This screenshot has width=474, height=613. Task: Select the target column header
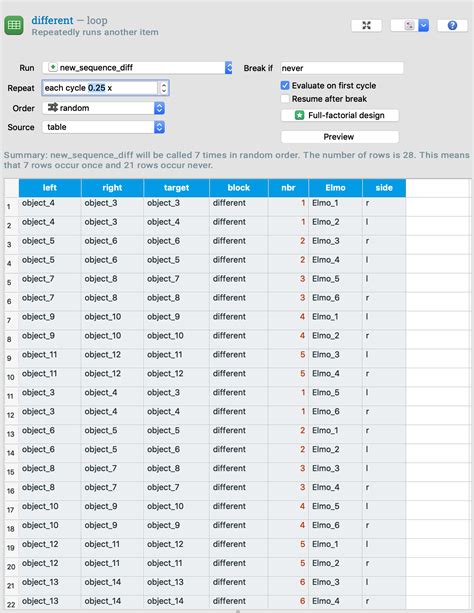click(x=176, y=188)
